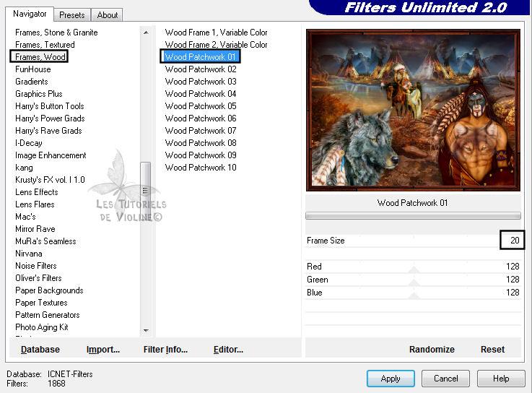Open the Help dialog
This screenshot has height=393, width=532.
click(x=501, y=379)
